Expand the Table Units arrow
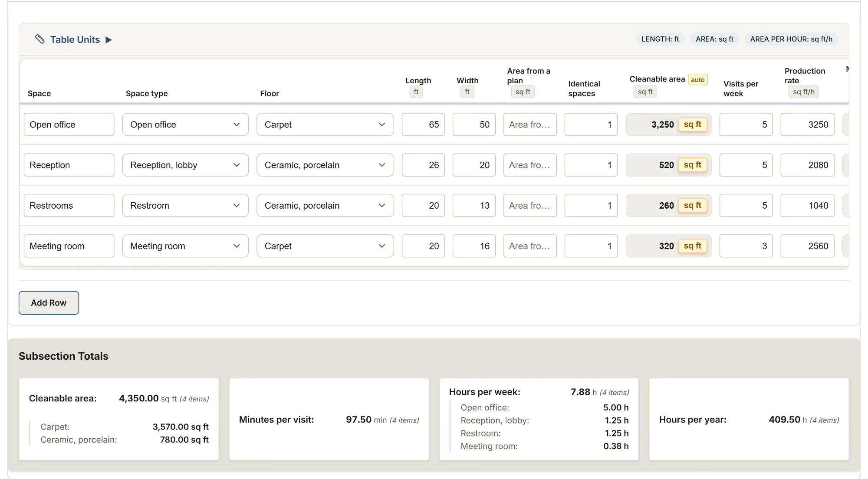This screenshot has width=868, height=479. [x=109, y=40]
